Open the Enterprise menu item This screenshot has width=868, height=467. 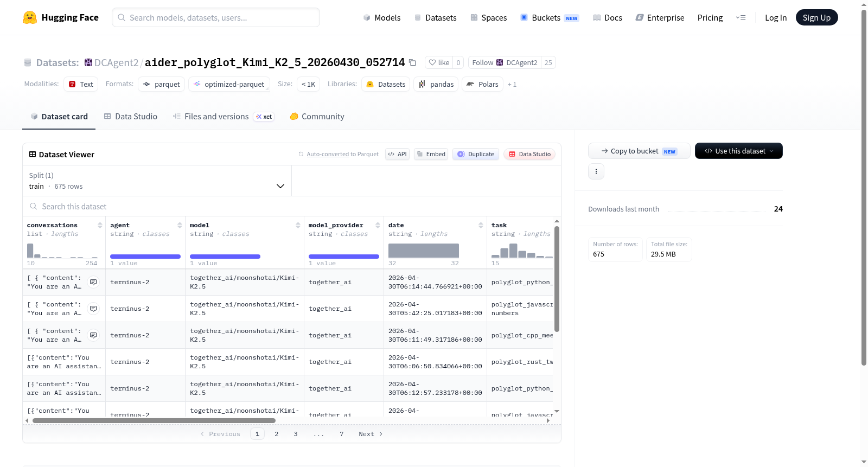click(x=660, y=17)
